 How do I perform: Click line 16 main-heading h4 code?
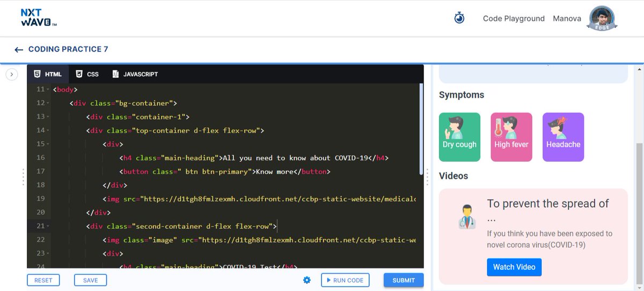point(253,158)
